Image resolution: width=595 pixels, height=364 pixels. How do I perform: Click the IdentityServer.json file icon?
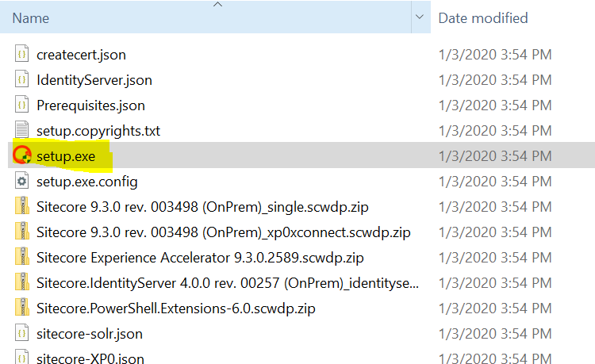coord(21,79)
